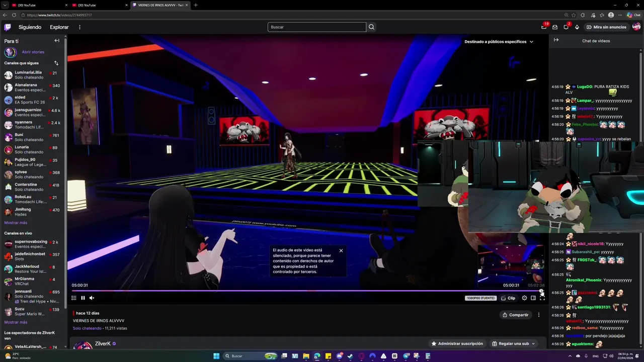The height and width of the screenshot is (362, 644).
Task: Sort followed channels with the arrows icon
Action: click(x=56, y=63)
